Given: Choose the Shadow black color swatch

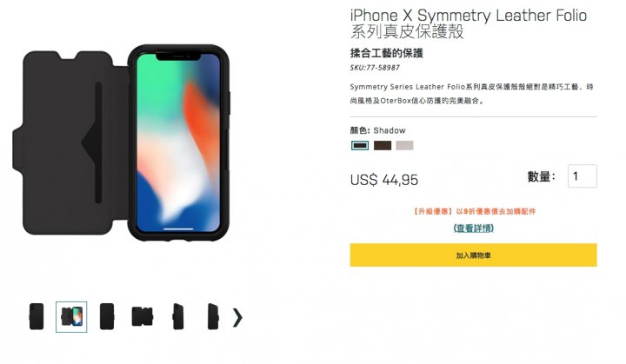Looking at the screenshot, I should 360,146.
